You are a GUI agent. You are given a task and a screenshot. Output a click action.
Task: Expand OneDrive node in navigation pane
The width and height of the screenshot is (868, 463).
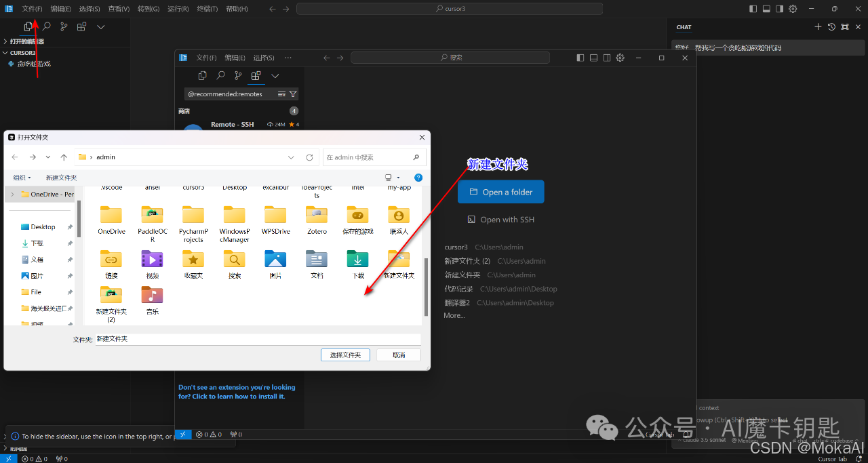(x=12, y=194)
